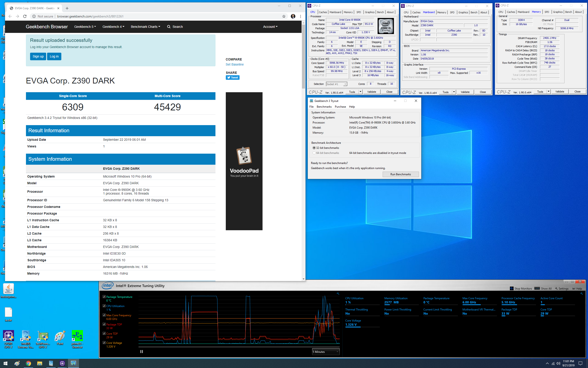Click Search in Geekbench Browser navbar

click(175, 27)
